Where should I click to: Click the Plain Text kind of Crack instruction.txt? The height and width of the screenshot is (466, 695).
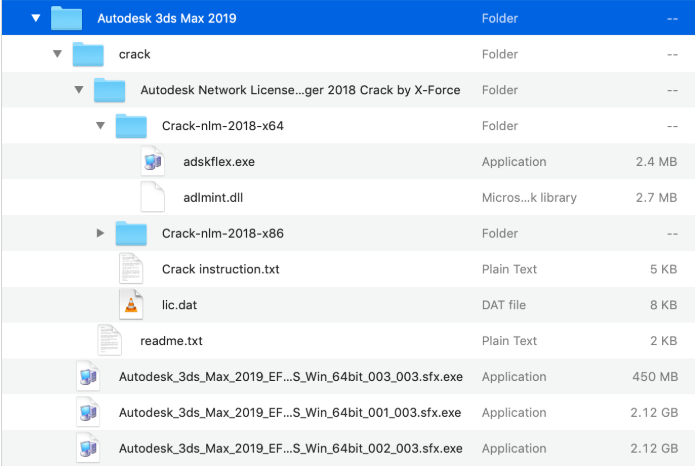coord(509,269)
